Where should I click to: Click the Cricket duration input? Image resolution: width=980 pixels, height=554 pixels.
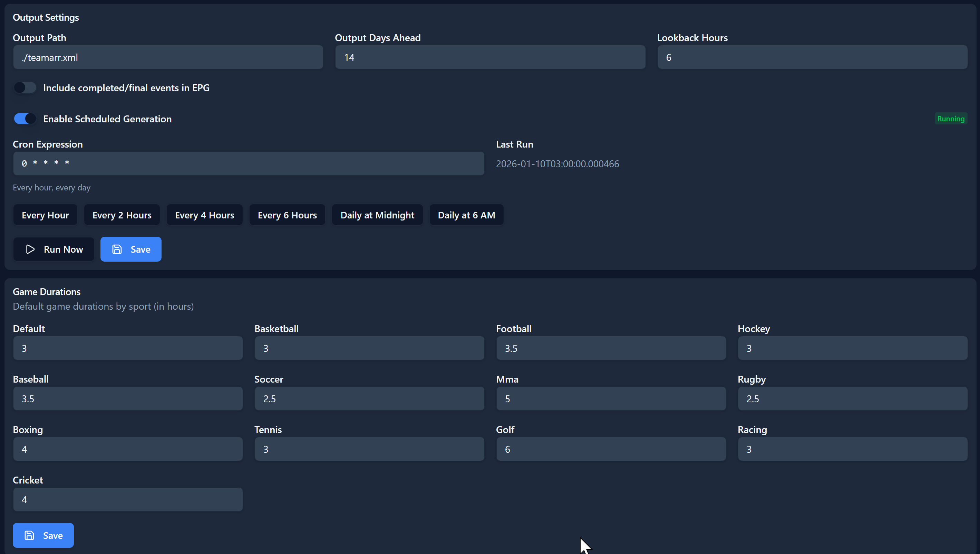128,499
